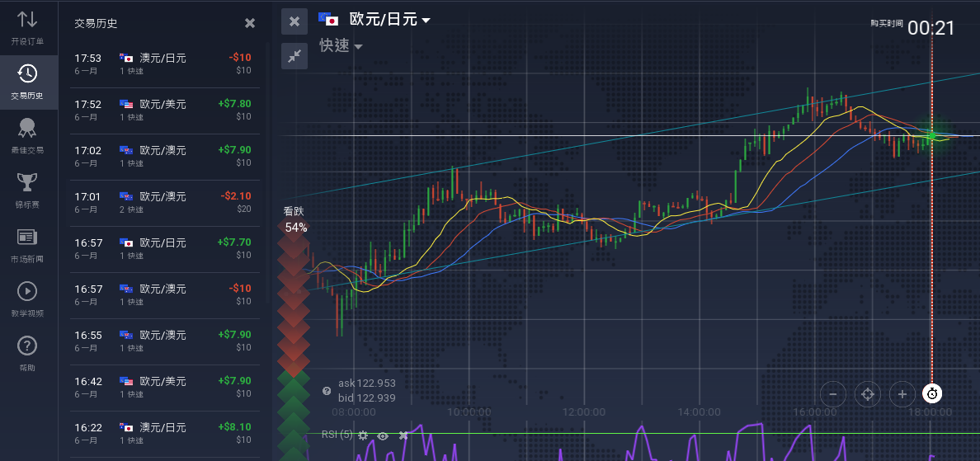Select the 交易历史 trade history sidebar icon
This screenshot has width=980, height=461.
27,82
